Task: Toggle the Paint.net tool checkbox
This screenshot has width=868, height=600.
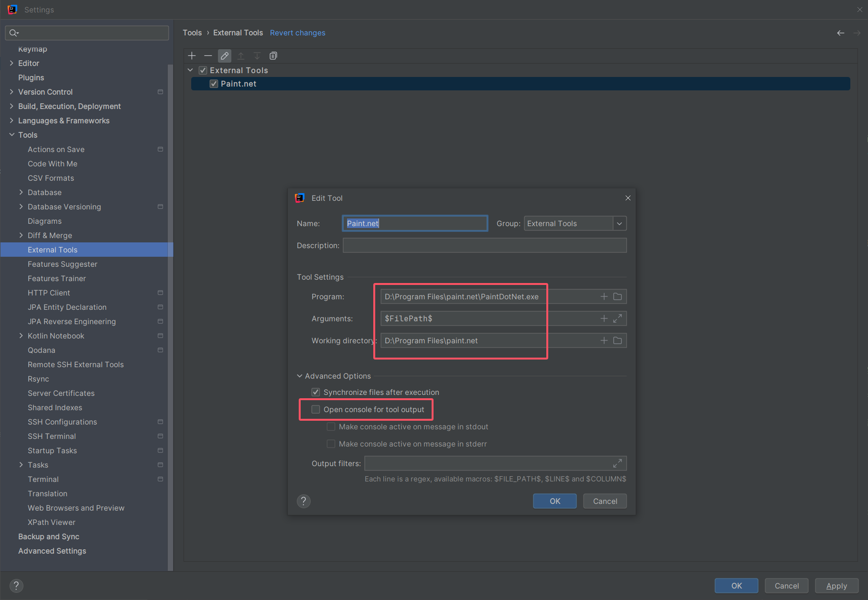Action: [x=214, y=84]
